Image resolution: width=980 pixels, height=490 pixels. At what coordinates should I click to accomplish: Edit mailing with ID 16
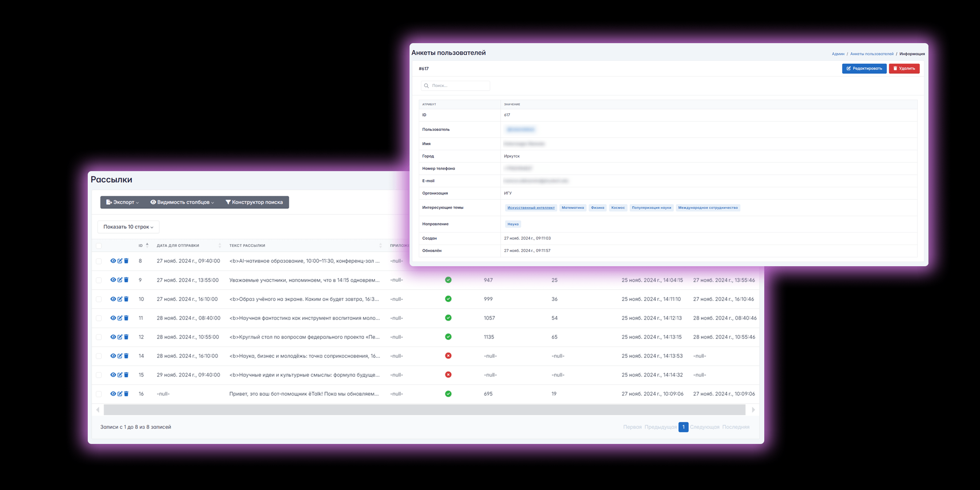click(120, 394)
